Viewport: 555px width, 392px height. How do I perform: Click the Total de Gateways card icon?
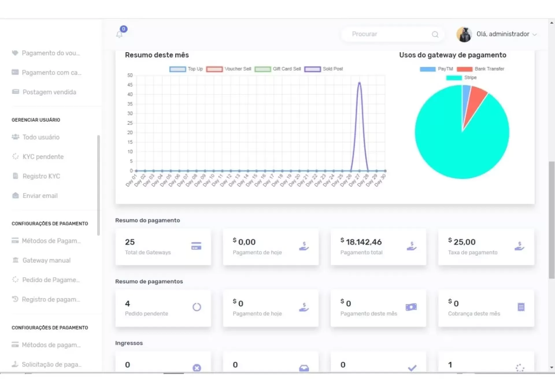coord(196,246)
